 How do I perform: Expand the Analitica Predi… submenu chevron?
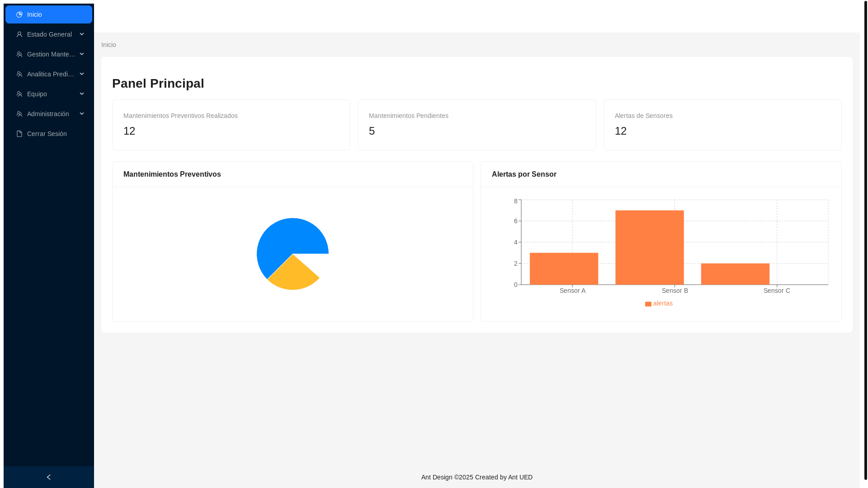coord(82,74)
